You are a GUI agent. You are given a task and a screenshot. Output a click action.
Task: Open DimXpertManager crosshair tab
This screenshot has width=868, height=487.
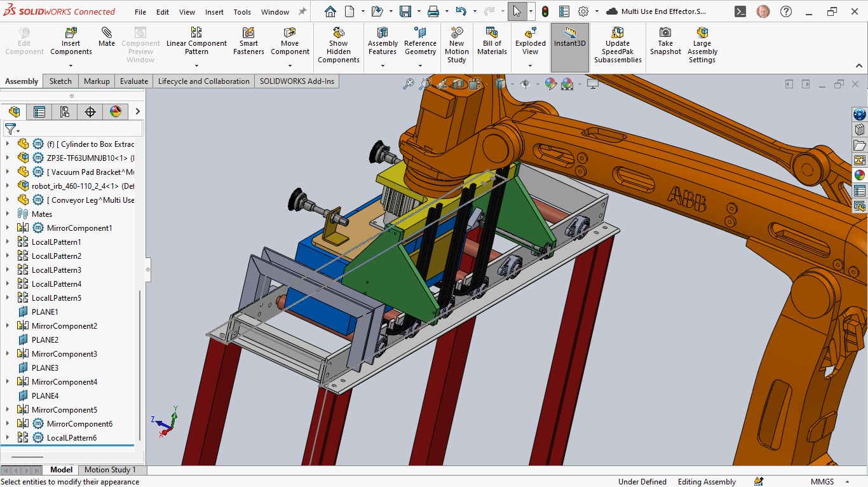tap(90, 112)
